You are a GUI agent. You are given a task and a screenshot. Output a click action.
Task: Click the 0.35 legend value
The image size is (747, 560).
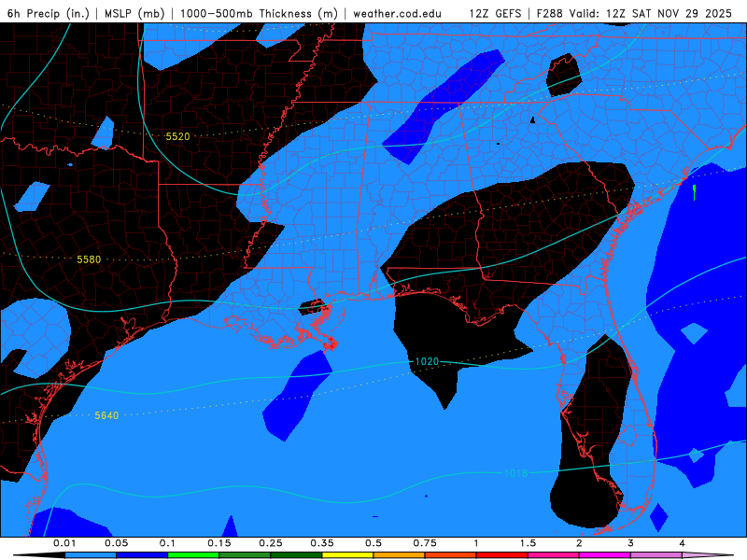tap(322, 543)
